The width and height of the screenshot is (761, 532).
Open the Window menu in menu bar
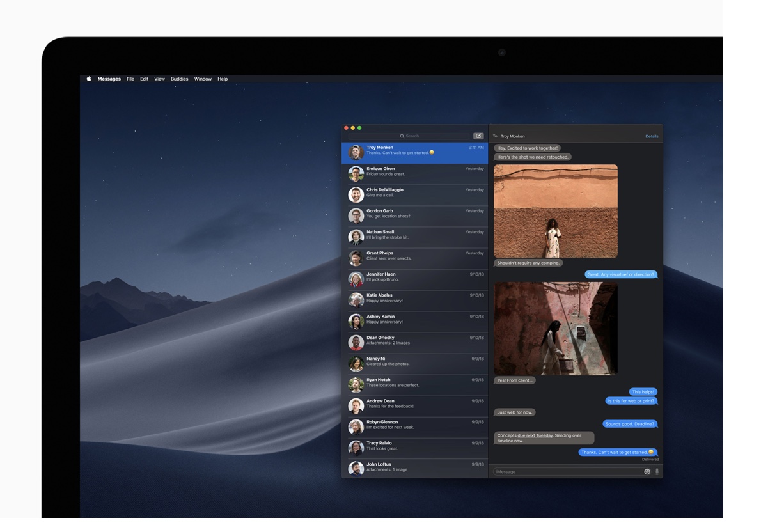point(203,79)
